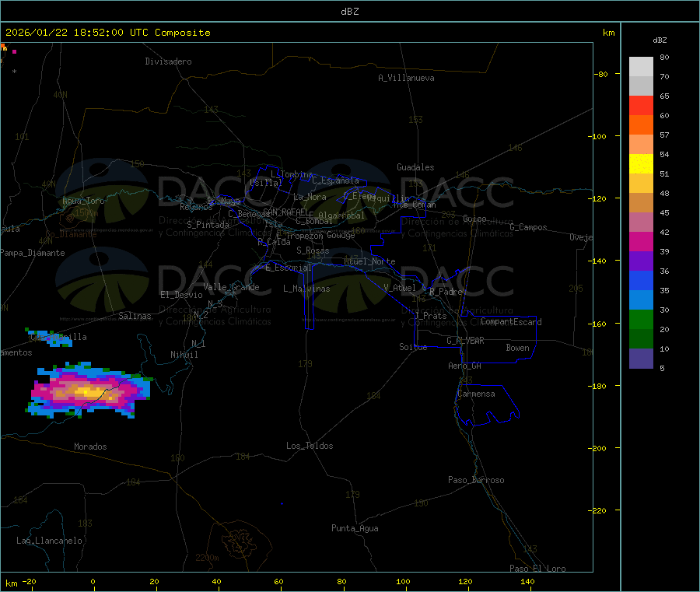Click the 'Nihuil' map label
Screen dimensions: 700x592
click(184, 355)
